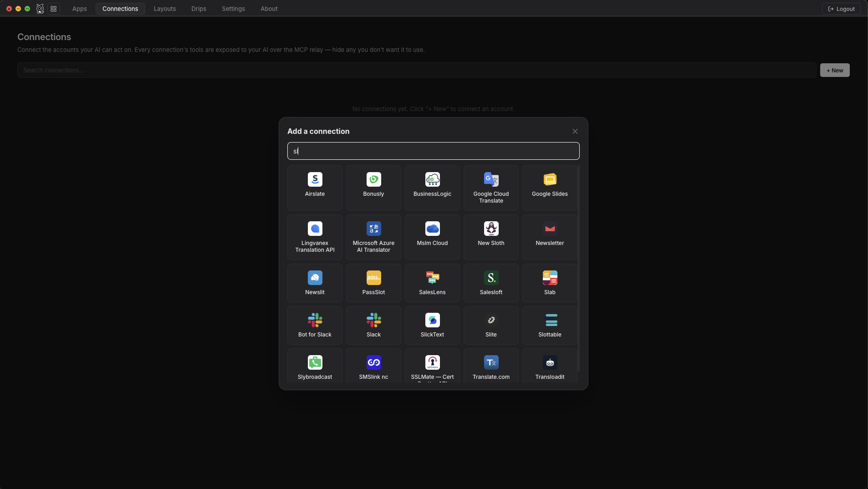Click the Mslm Cloud label text
This screenshot has width=868, height=489.
(432, 243)
